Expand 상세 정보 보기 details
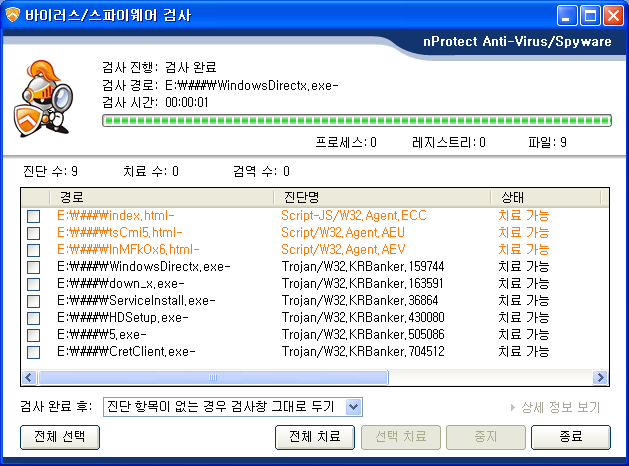The image size is (629, 466). coord(555,407)
